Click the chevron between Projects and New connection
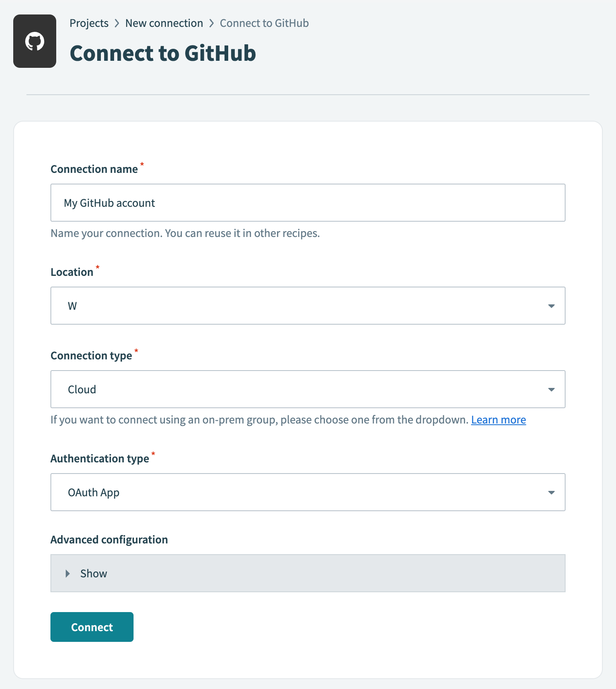The image size is (616, 689). (117, 23)
